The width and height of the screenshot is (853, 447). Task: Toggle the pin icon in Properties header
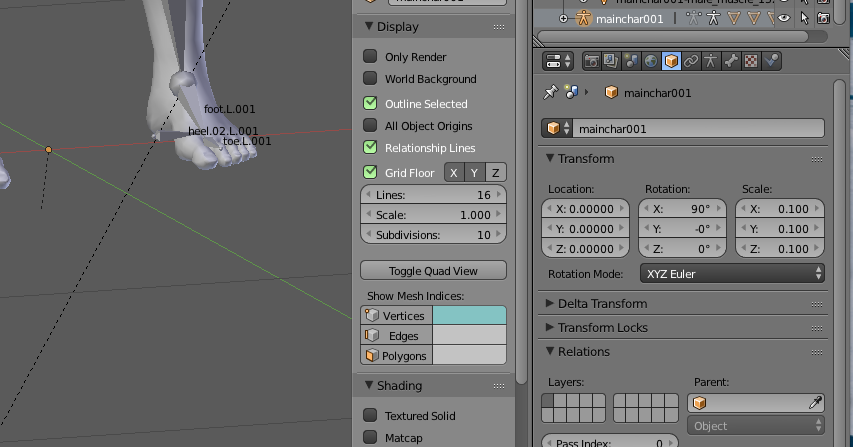tap(550, 92)
